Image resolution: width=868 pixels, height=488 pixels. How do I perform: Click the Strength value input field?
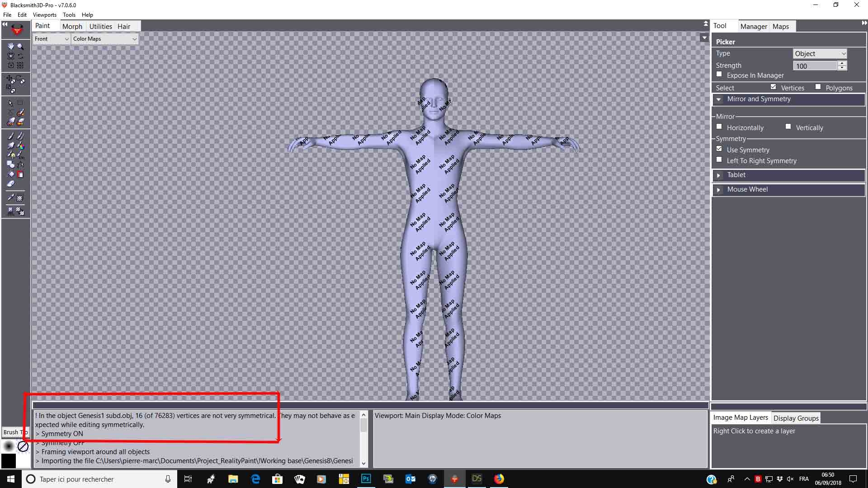click(x=815, y=66)
